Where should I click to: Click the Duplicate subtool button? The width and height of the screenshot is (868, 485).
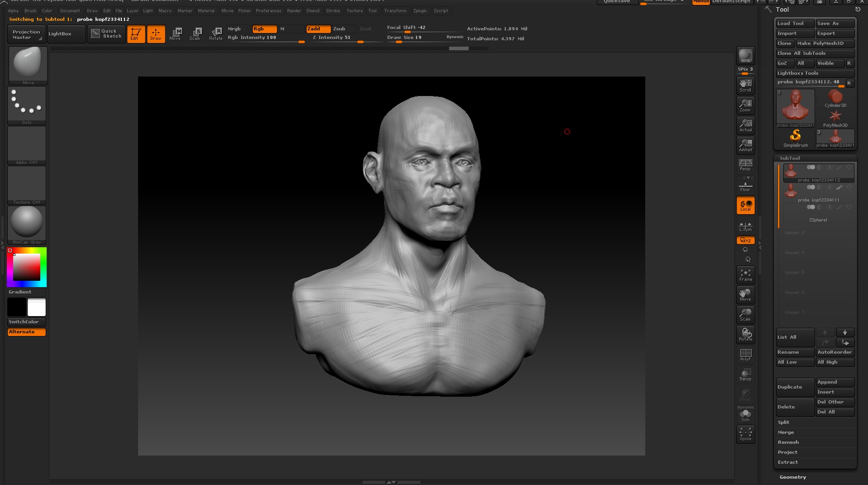coord(795,387)
